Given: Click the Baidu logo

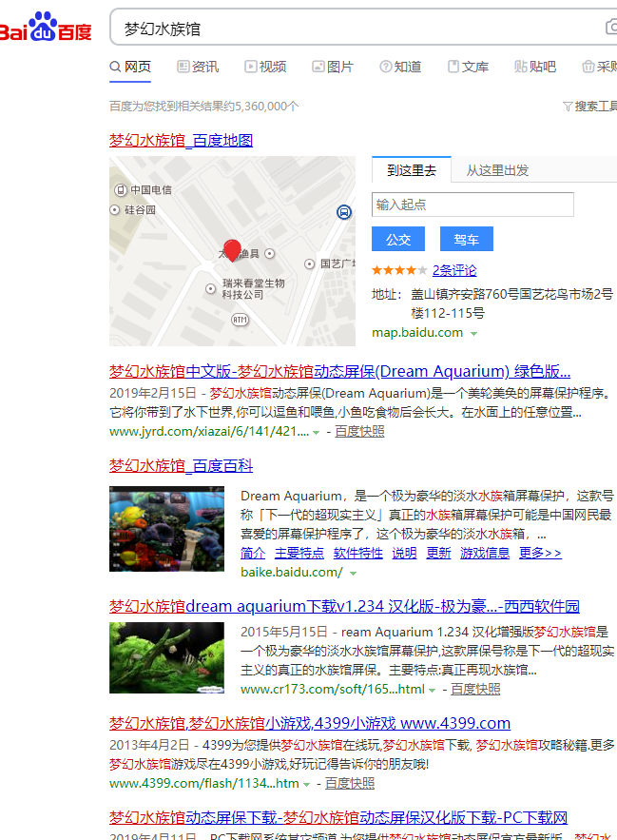Looking at the screenshot, I should (x=46, y=27).
